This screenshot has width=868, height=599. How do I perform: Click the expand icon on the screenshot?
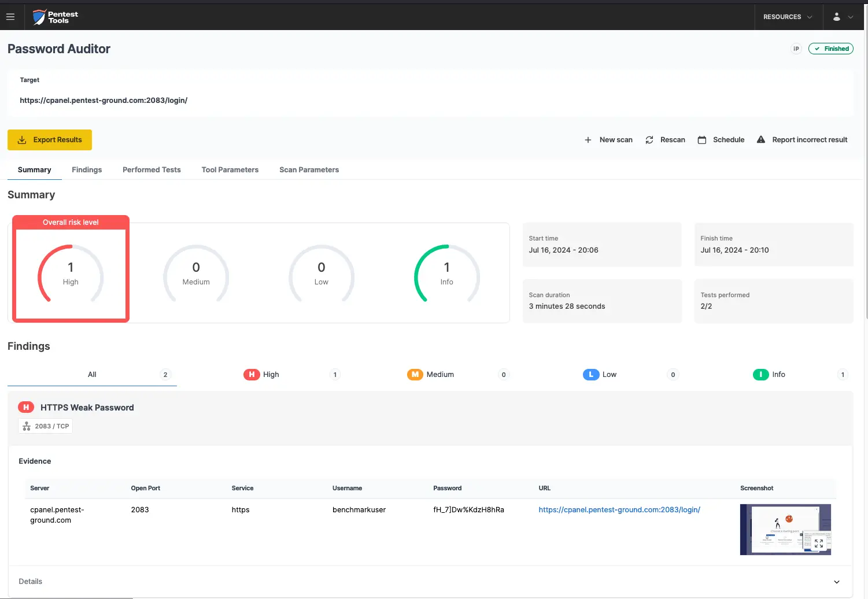[819, 543]
